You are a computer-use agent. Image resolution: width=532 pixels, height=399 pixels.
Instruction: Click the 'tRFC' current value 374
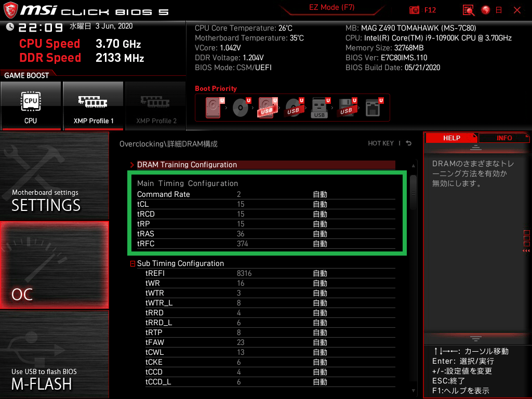[242, 244]
